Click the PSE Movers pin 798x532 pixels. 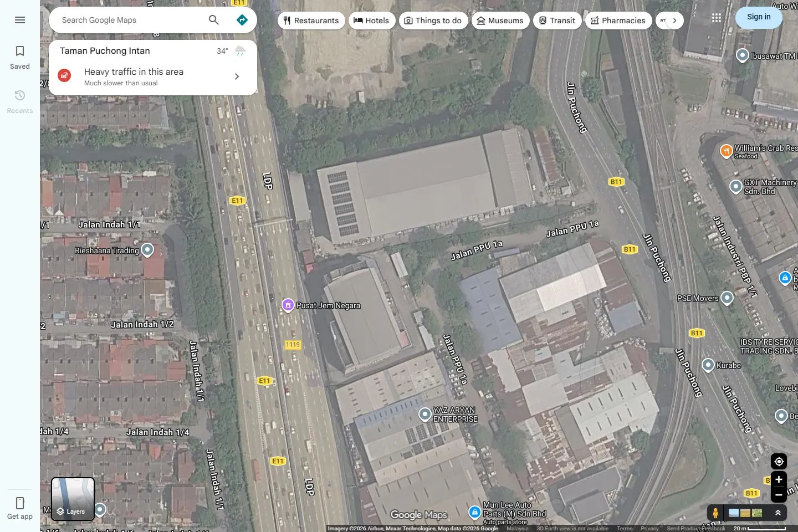pyautogui.click(x=727, y=298)
